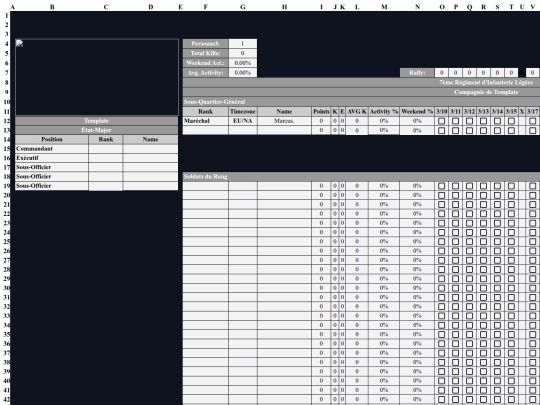Image resolution: width=540 pixels, height=405 pixels.
Task: Click the "Personnel:" label cell
Action: (205, 43)
